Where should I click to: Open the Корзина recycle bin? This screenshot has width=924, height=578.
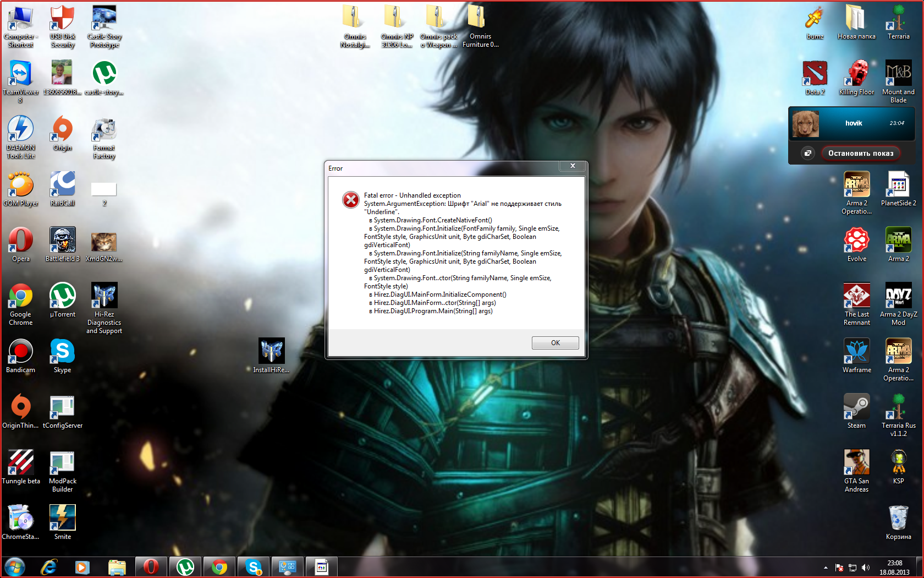tap(899, 523)
